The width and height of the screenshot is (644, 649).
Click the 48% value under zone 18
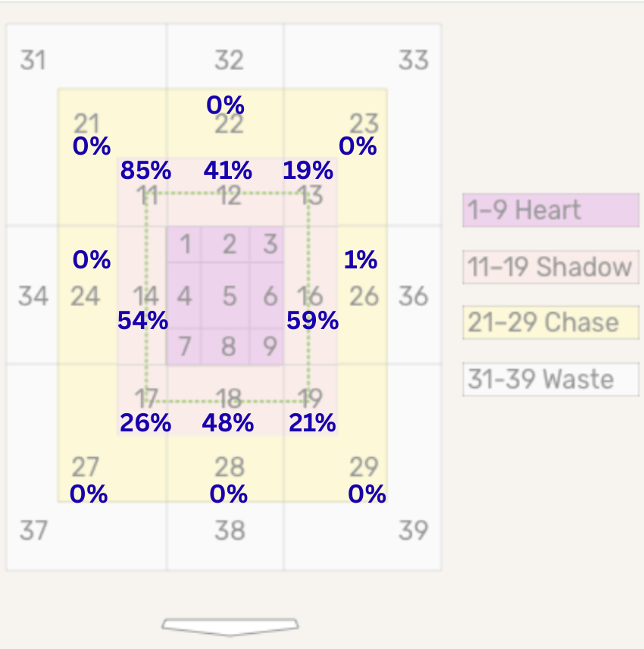(228, 423)
